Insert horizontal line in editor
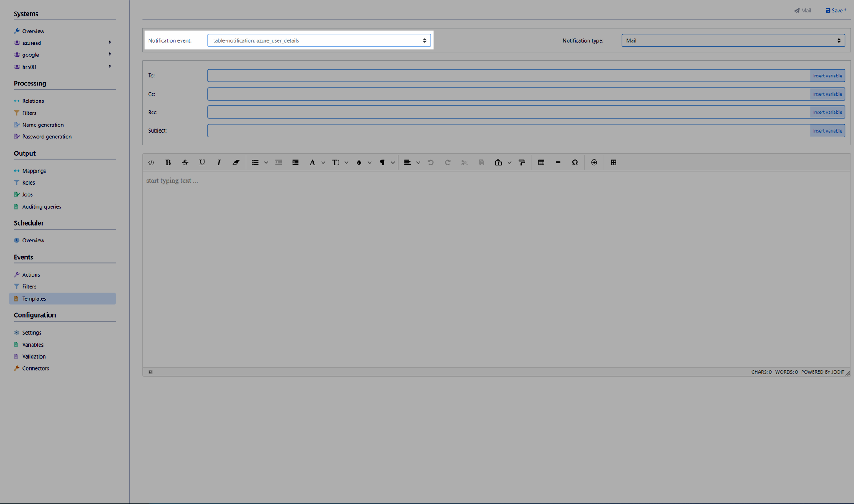The image size is (854, 504). [558, 163]
